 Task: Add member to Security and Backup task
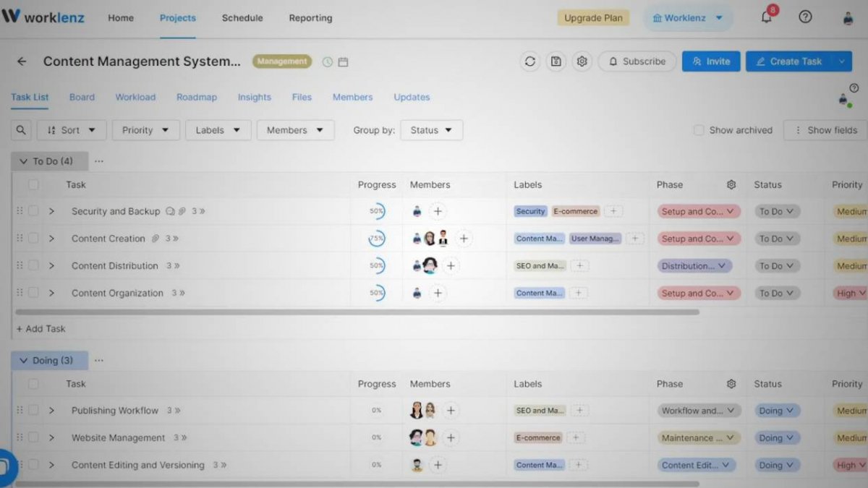coord(438,212)
